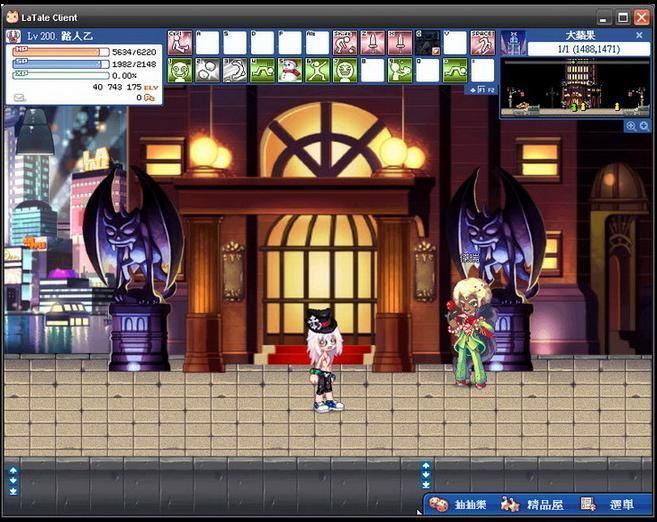657x522 pixels.
Task: Use the snowman item in slot 5
Action: click(290, 70)
